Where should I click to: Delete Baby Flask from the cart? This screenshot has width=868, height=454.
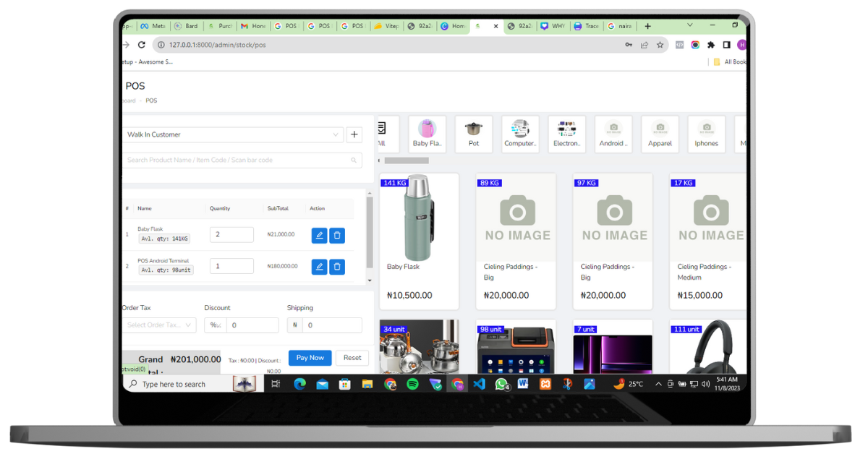pyautogui.click(x=336, y=235)
